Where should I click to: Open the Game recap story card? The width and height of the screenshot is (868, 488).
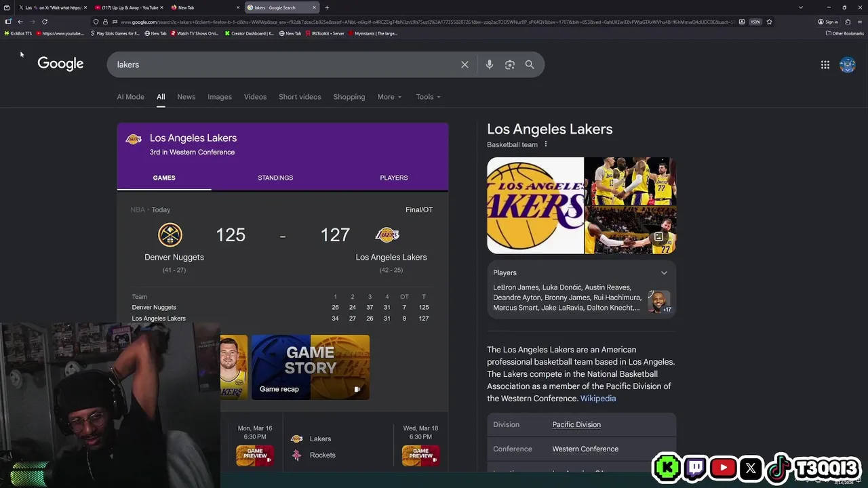tap(311, 367)
